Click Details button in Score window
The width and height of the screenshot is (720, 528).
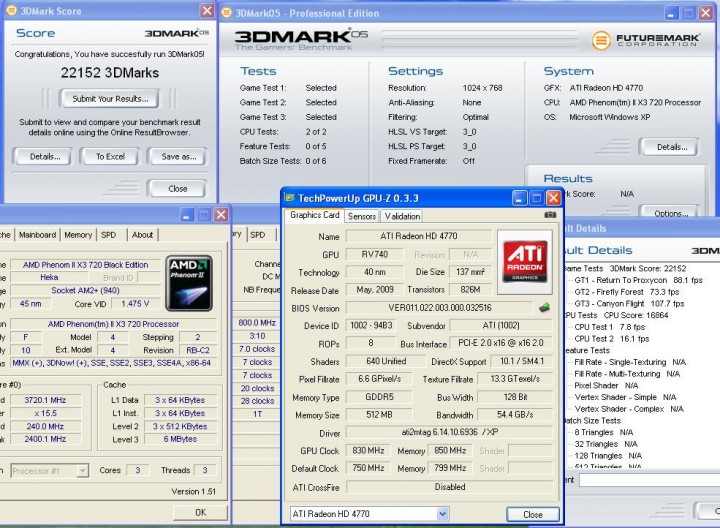(45, 157)
